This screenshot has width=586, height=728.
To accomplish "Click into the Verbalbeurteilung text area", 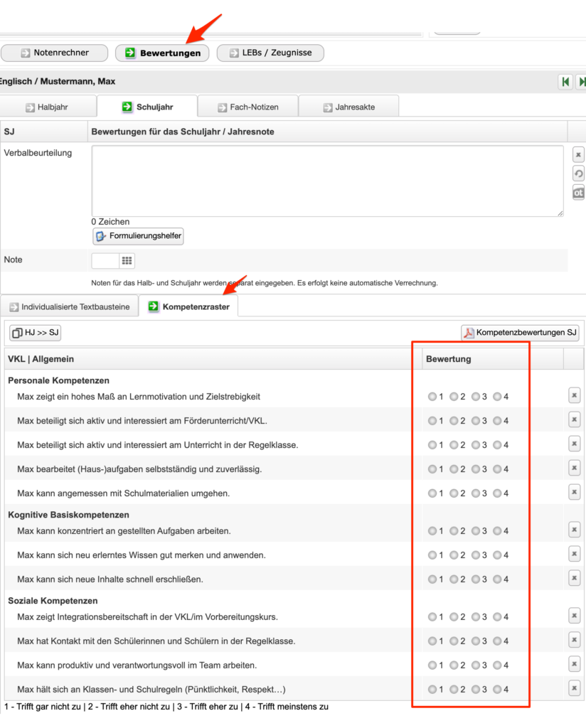I will [327, 181].
